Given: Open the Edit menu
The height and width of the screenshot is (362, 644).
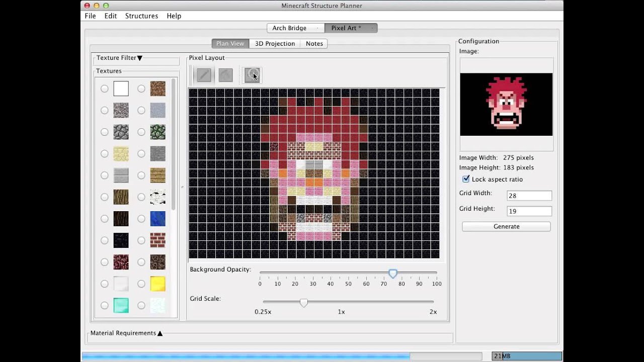Looking at the screenshot, I should (111, 16).
